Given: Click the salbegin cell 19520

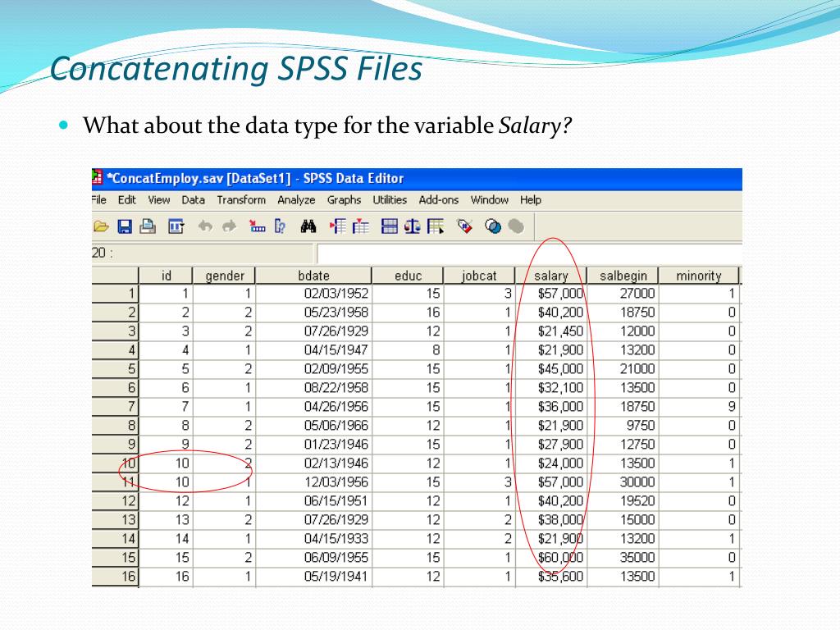Looking at the screenshot, I should pos(623,501).
